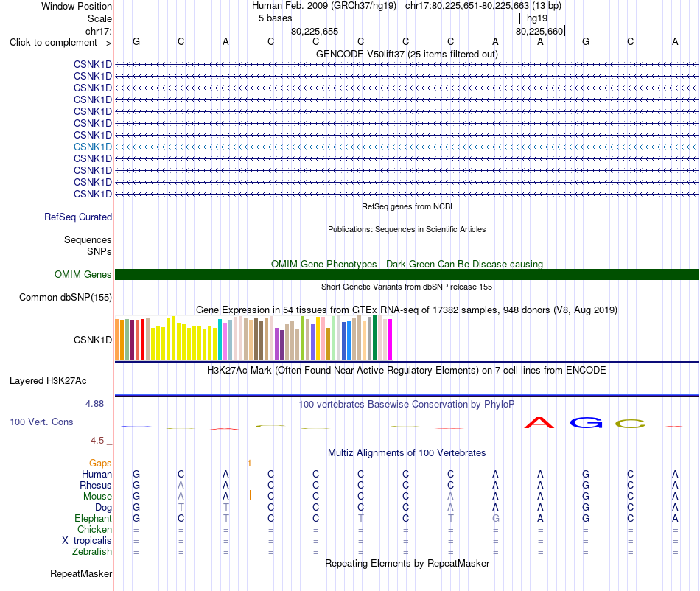This screenshot has width=700, height=591.
Task: Click the blue G PhyloP logo letter
Action: pos(587,423)
